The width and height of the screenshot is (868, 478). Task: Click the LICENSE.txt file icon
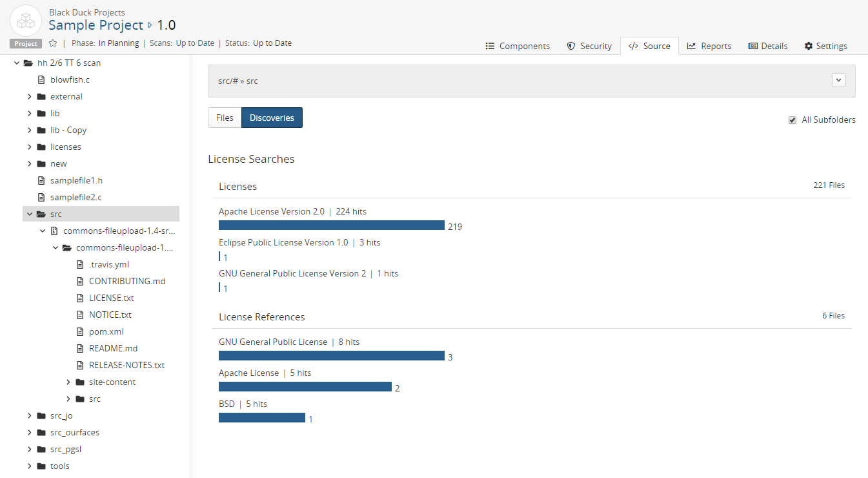[x=80, y=298]
